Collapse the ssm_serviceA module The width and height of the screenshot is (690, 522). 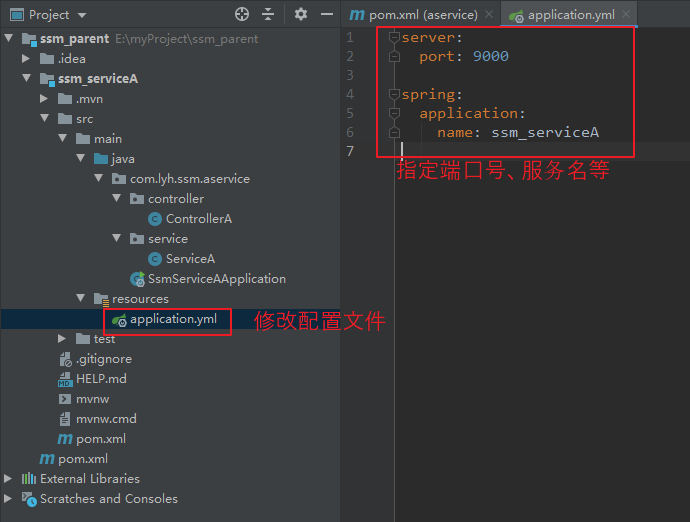coord(26,78)
